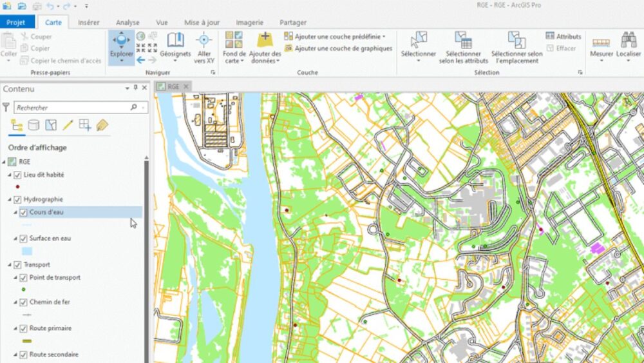644x363 pixels.
Task: Open the Géosignets bookmarks tool
Action: [x=175, y=47]
